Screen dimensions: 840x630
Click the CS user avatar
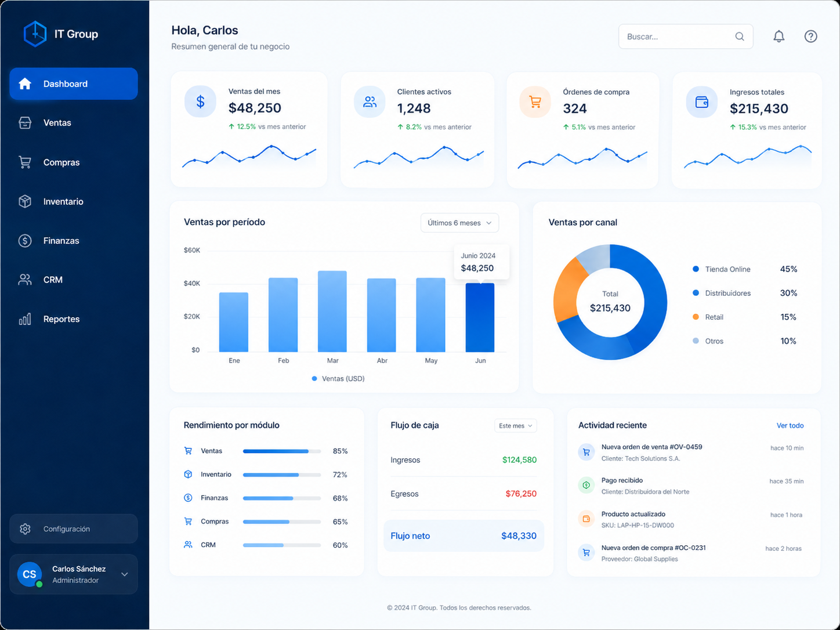30,574
